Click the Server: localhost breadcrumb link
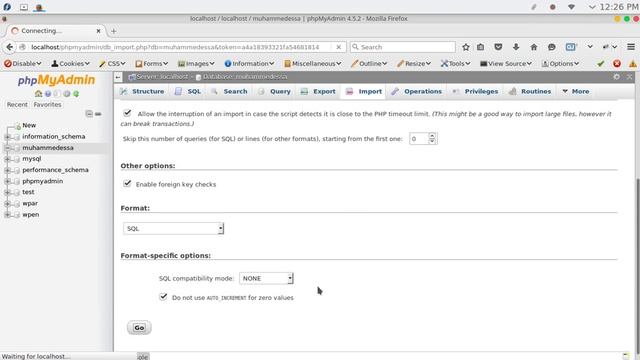640x360 pixels. click(162, 77)
